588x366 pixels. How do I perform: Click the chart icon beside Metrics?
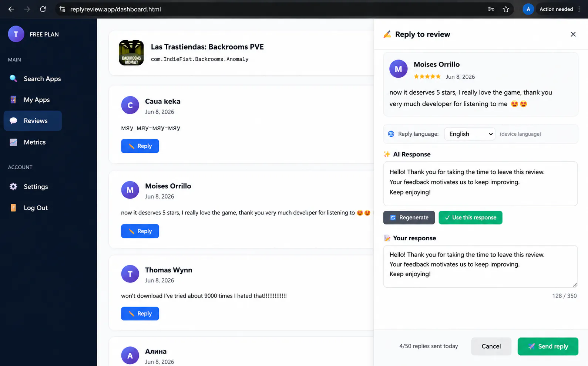[13, 142]
